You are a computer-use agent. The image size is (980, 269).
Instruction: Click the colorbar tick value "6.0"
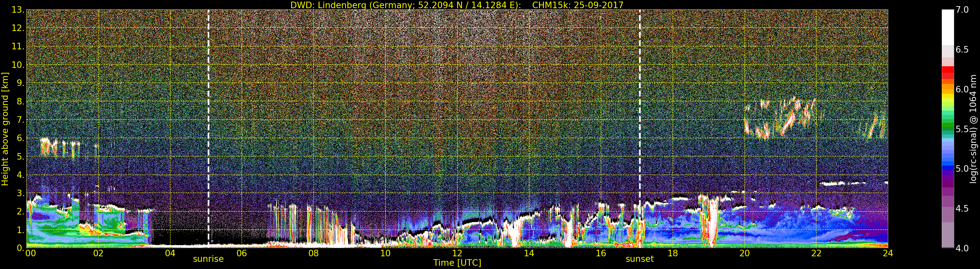pos(962,89)
